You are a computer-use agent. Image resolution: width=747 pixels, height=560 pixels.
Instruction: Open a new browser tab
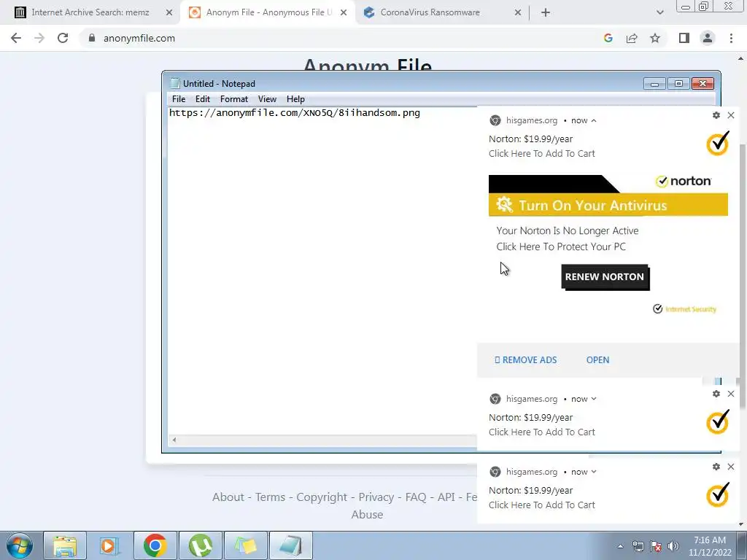[x=546, y=12]
